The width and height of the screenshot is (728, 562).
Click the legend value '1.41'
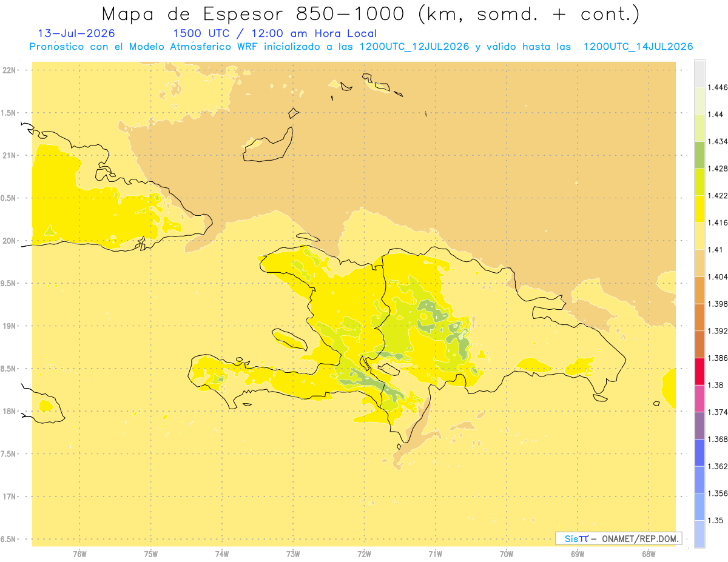tap(715, 250)
